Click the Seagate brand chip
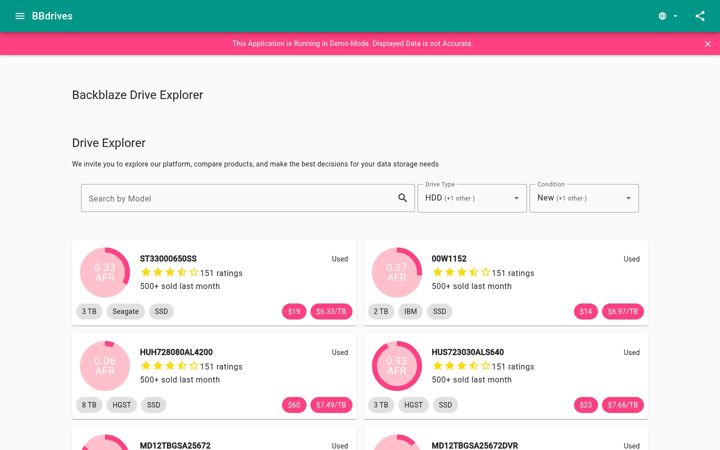The height and width of the screenshot is (450, 720). (125, 311)
